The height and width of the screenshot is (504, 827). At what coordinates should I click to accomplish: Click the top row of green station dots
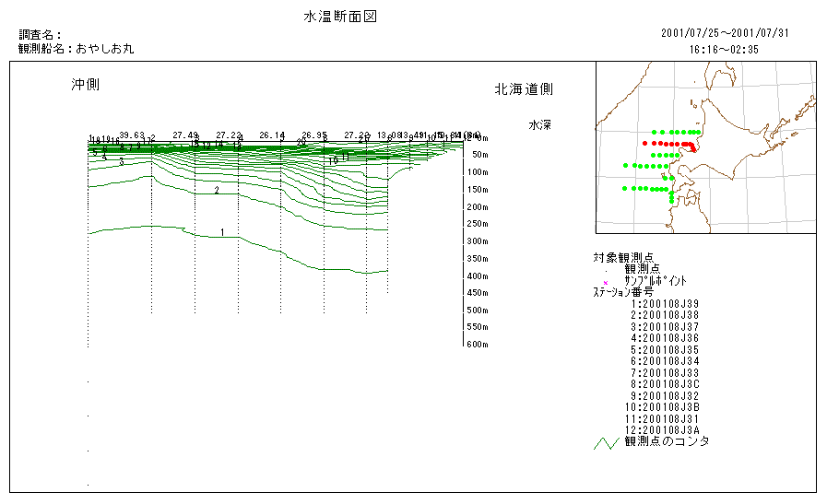pos(673,133)
